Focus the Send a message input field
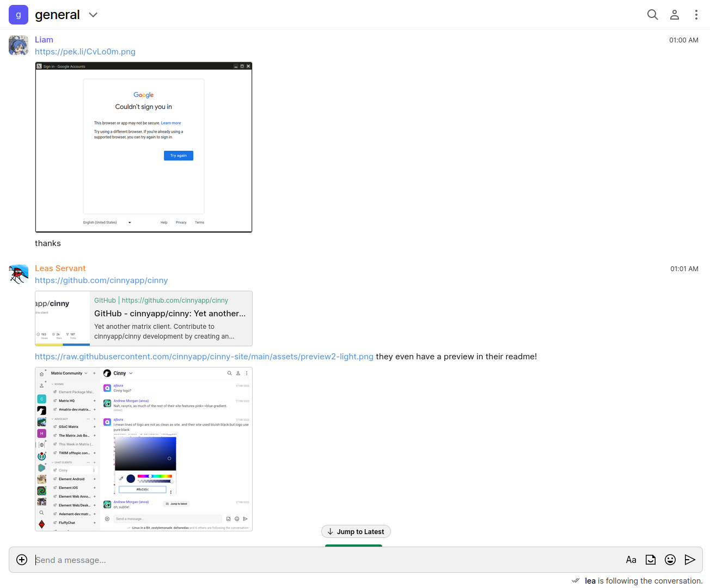The image size is (710, 588). tap(327, 560)
